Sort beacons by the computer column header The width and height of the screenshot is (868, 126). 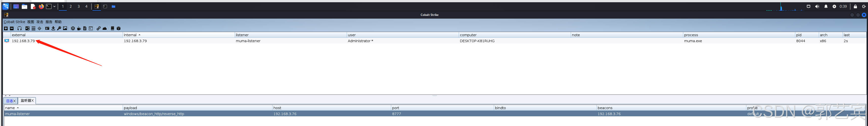pyautogui.click(x=515, y=35)
